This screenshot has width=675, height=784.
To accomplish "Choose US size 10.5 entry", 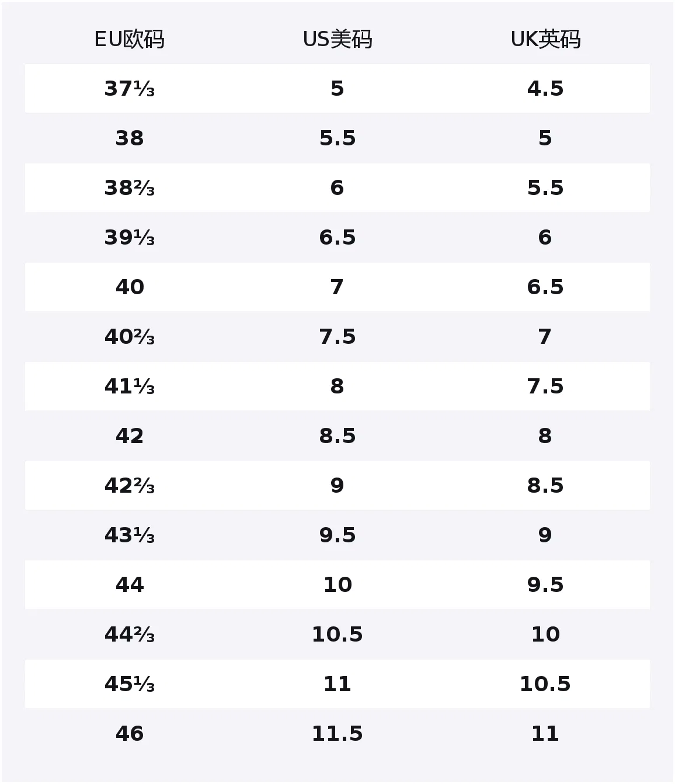I will [337, 635].
